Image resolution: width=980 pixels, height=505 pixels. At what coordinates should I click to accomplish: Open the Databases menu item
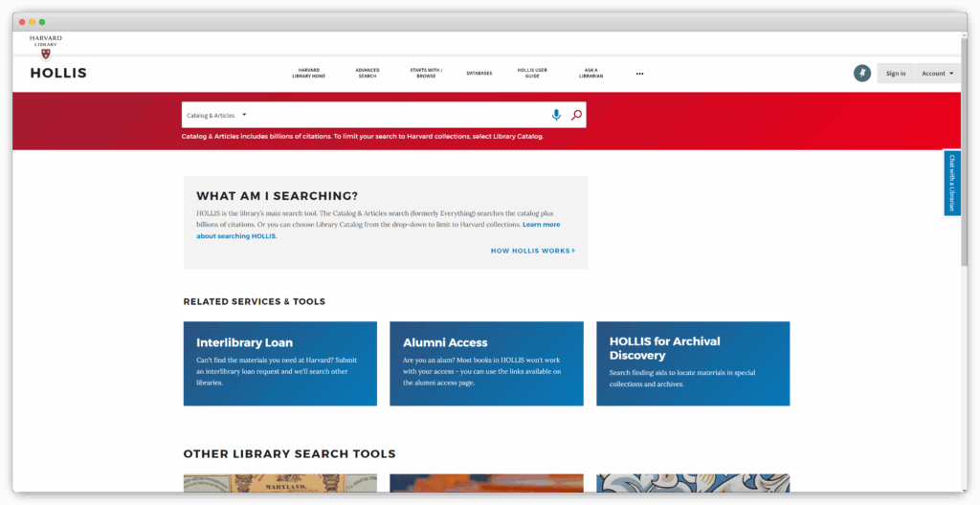click(x=479, y=73)
